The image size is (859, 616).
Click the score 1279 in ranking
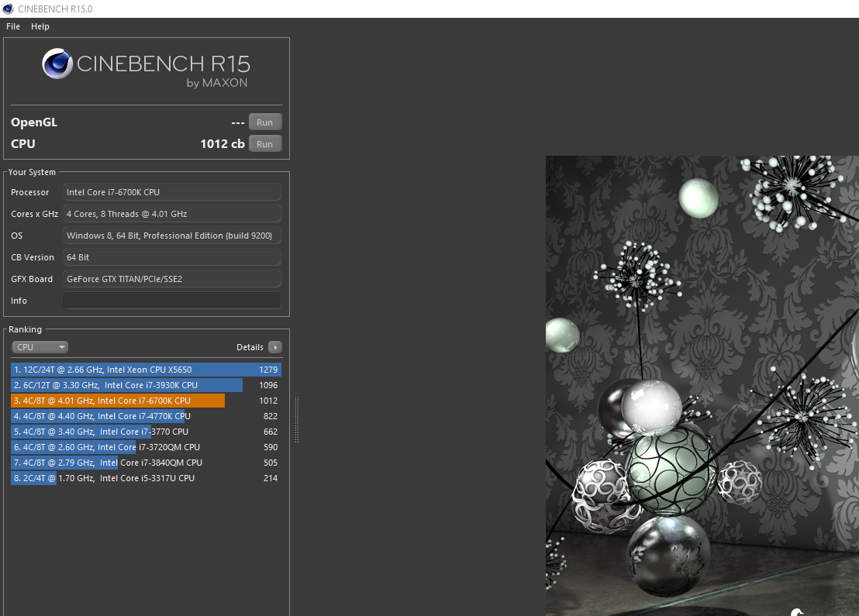(268, 370)
